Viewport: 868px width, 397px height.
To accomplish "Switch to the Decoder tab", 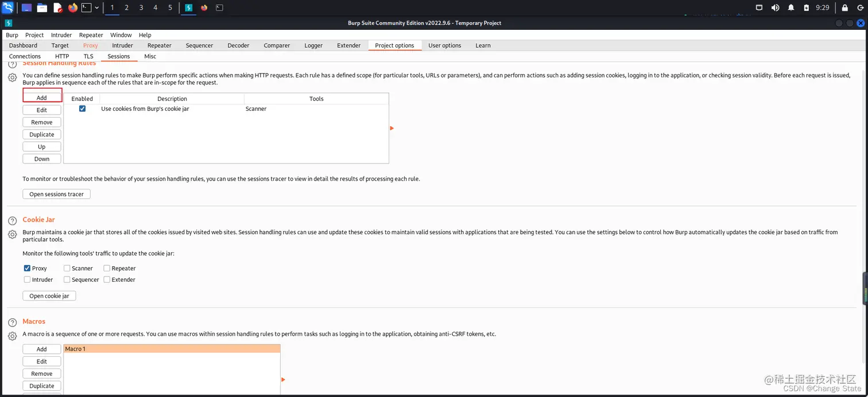I will [238, 45].
